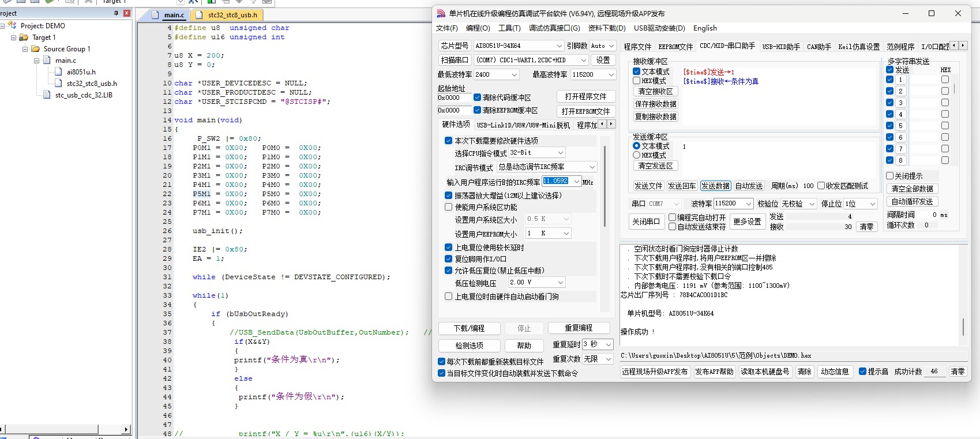This screenshot has width=980, height=439.
Task: Uncheck multi-string row 3 send checkbox
Action: 889,102
